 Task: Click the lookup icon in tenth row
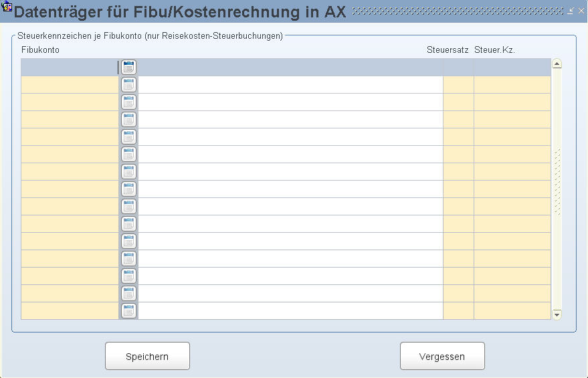tap(128, 224)
